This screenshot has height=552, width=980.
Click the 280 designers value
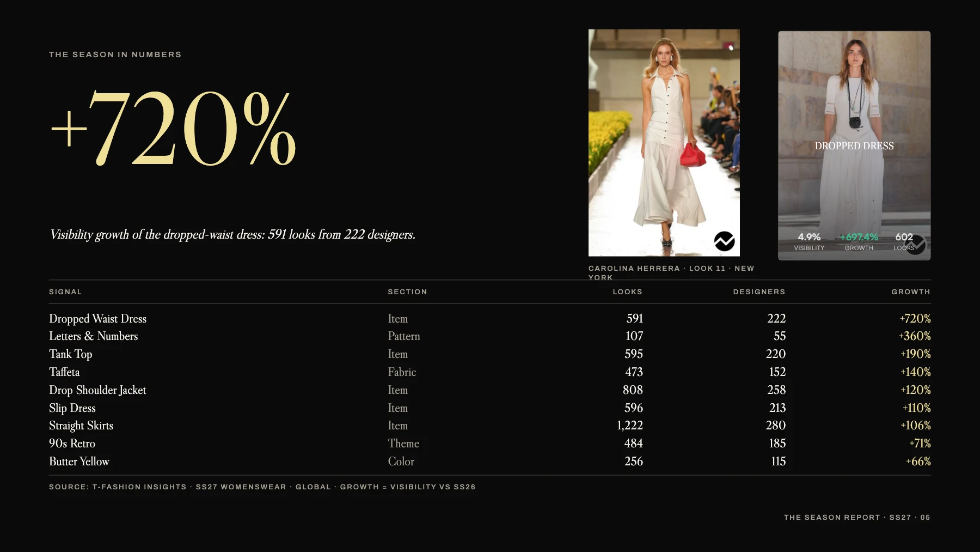click(x=776, y=426)
